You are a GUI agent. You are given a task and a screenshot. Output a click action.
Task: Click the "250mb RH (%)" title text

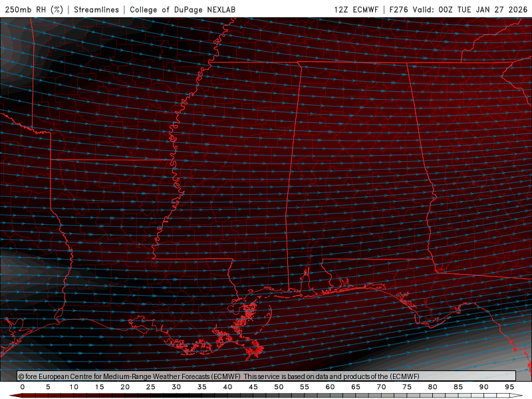point(34,9)
